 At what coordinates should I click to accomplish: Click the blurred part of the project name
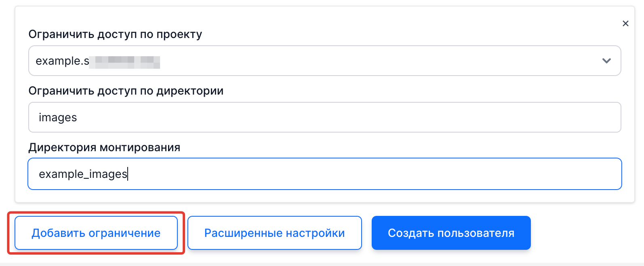[125, 61]
